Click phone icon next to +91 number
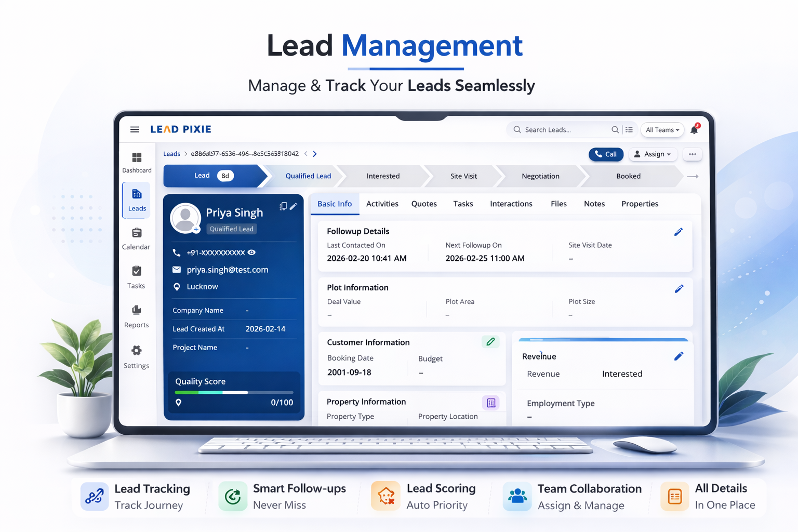798x532 pixels. click(177, 252)
